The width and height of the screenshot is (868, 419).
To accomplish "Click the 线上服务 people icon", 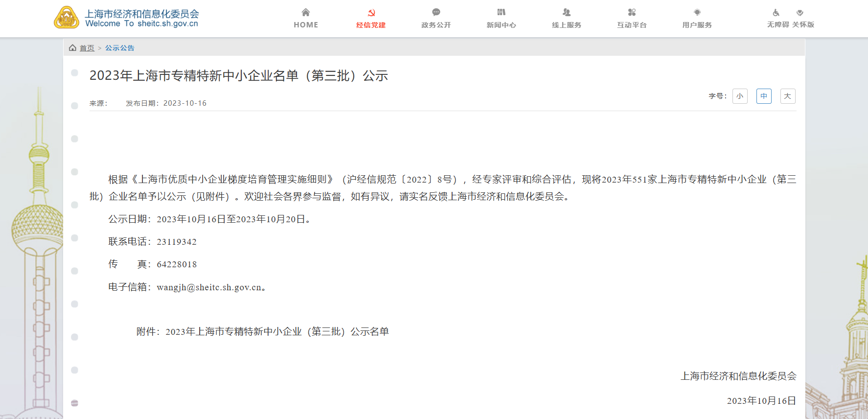I will click(567, 12).
